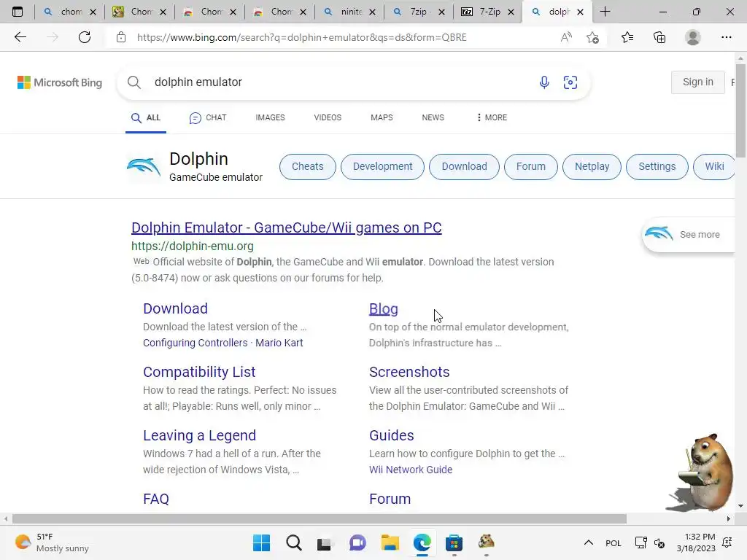Image resolution: width=747 pixels, height=560 pixels.
Task: Open the Configuring Controllers link
Action: tap(196, 343)
